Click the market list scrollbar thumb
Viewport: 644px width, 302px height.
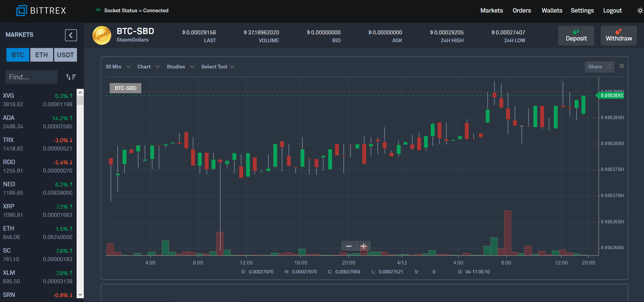(80, 100)
